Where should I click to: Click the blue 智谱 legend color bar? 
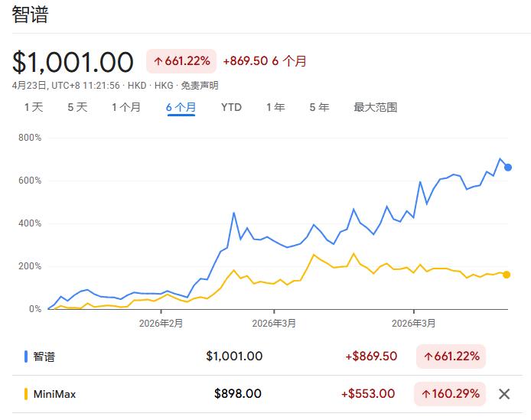[26, 356]
